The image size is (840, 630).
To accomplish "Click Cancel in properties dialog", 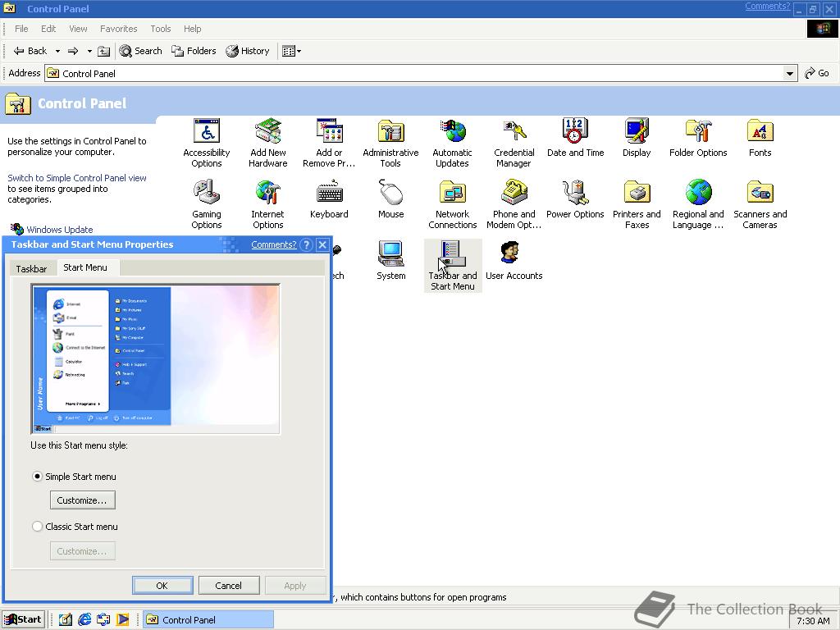I will click(x=229, y=586).
